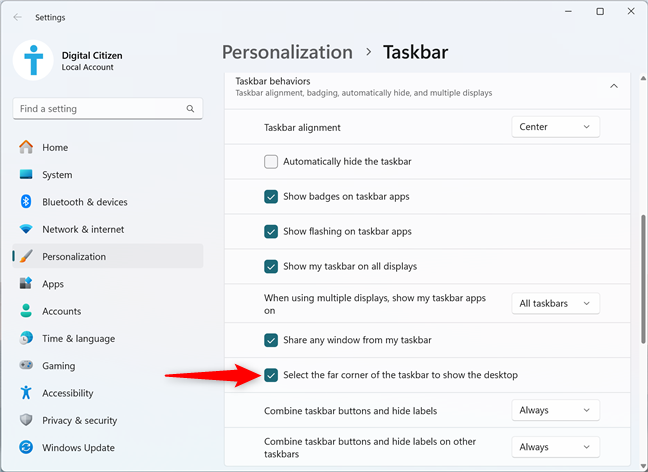This screenshot has height=472, width=648.
Task: Click the back arrow next to Settings
Action: [17, 17]
